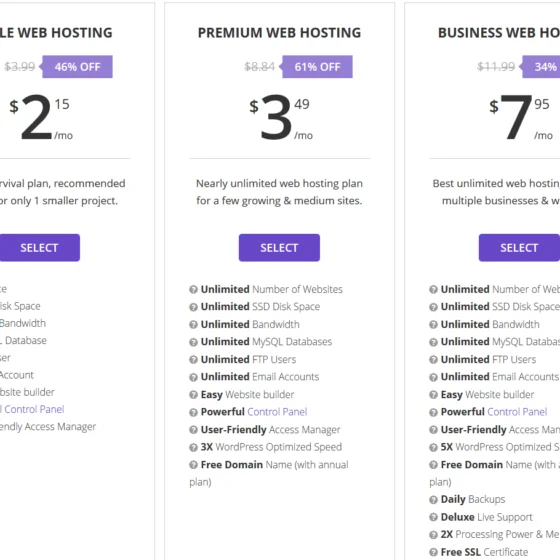Click help icon next to Business Unlimited FTP Users
The image size is (560, 560).
click(433, 360)
